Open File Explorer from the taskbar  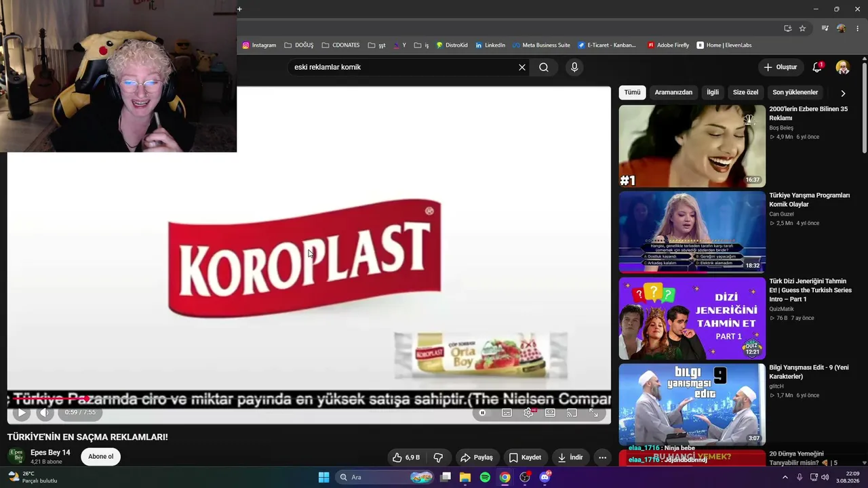465,477
